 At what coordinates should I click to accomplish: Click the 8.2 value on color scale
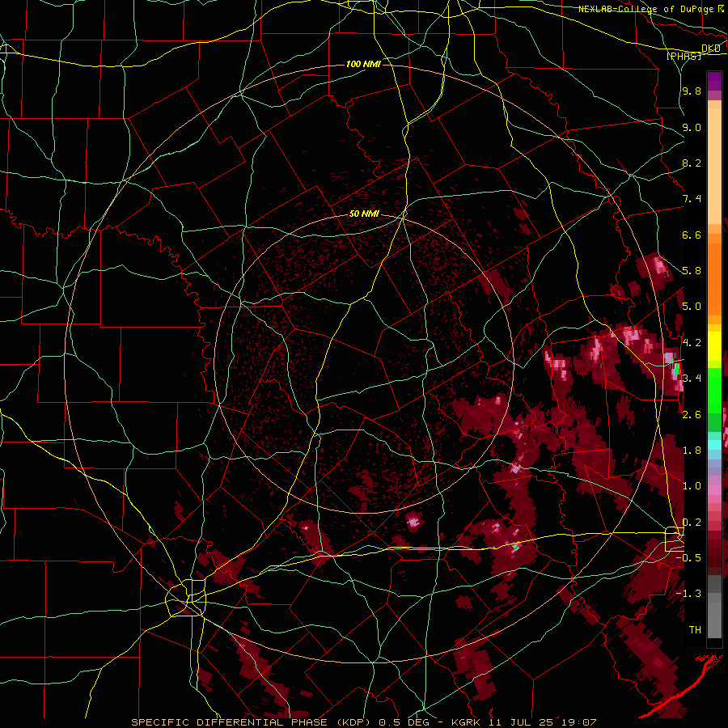pos(692,163)
